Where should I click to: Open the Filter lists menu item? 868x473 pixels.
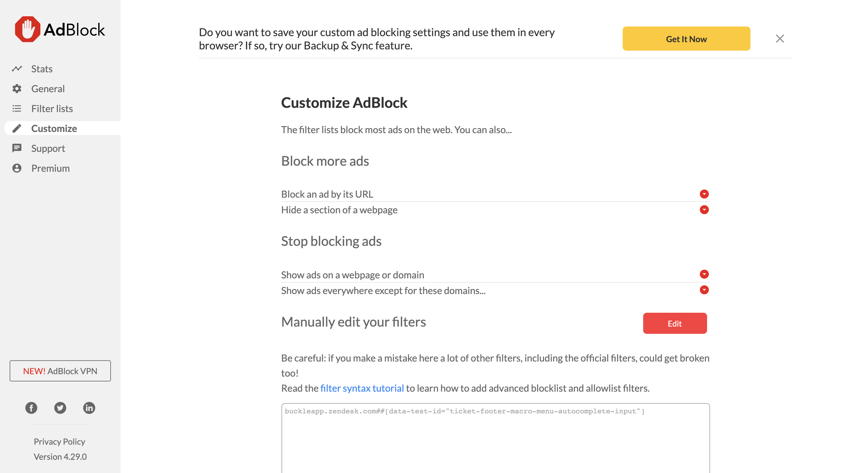point(52,108)
